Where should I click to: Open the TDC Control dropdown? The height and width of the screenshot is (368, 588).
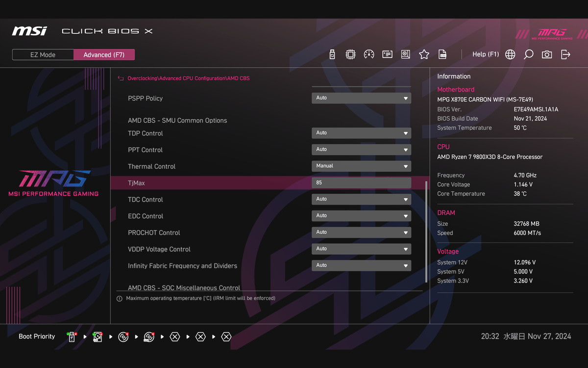pos(361,199)
